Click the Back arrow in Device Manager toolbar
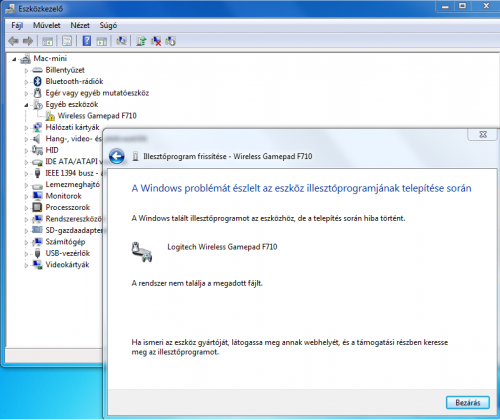This screenshot has width=500, height=420. click(x=14, y=41)
